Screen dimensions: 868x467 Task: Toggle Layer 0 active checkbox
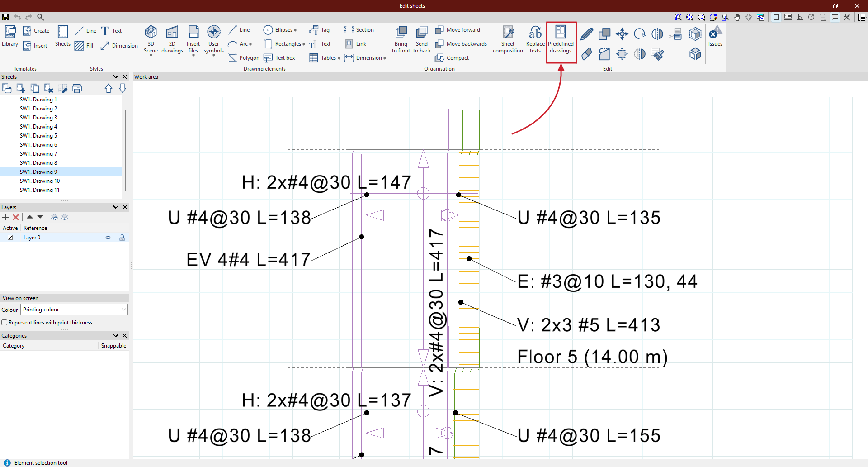click(x=10, y=238)
